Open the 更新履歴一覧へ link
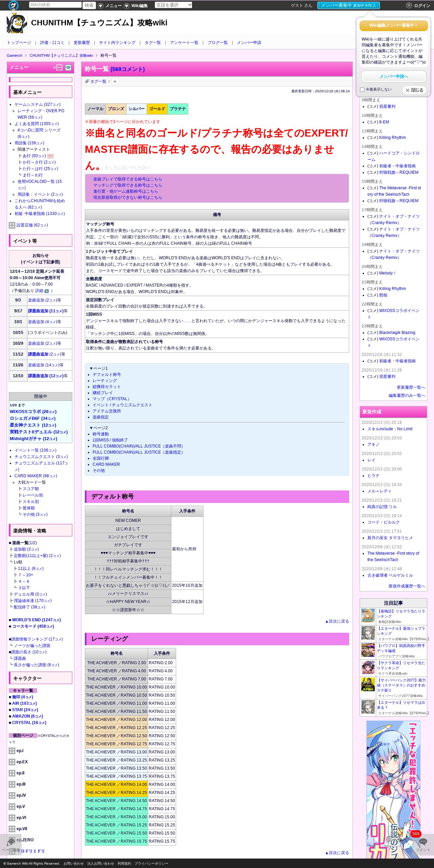The image size is (434, 868). pyautogui.click(x=411, y=387)
